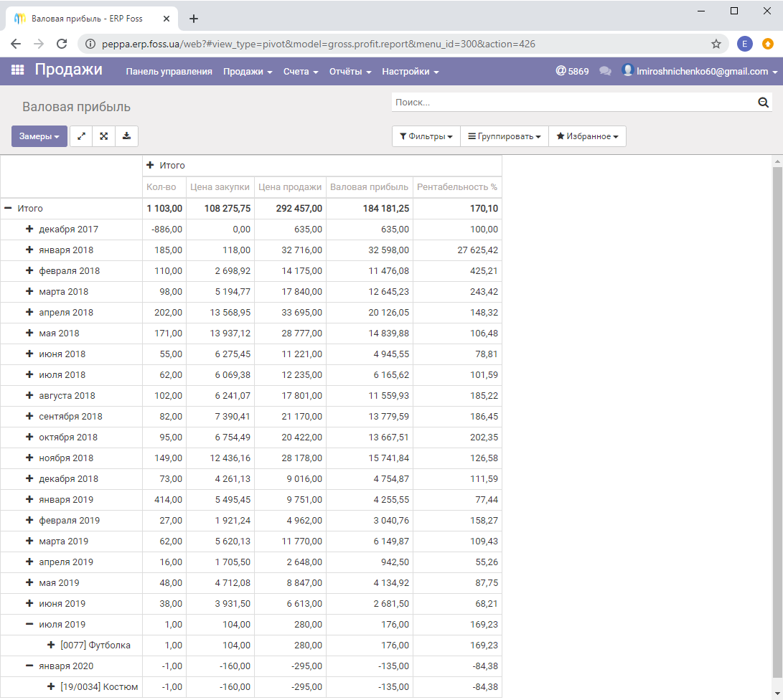Reload the browser page
Viewport: 783px width, 700px height.
[x=62, y=44]
